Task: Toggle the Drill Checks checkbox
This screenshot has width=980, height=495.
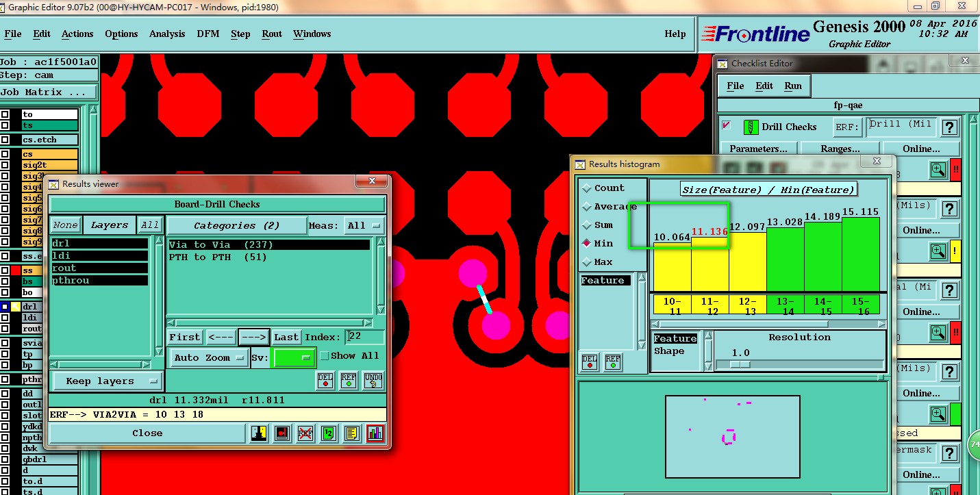Action: 727,125
